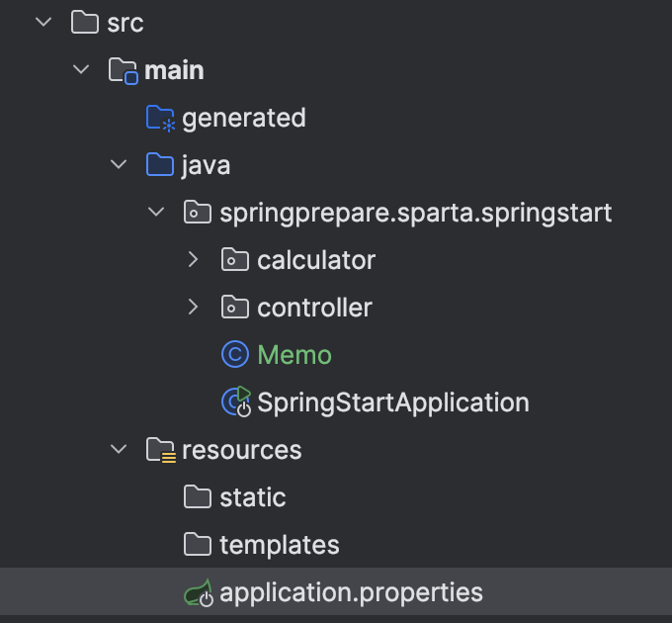Select the Memo class file
Viewport: 672px width, 623px height.
tap(294, 355)
